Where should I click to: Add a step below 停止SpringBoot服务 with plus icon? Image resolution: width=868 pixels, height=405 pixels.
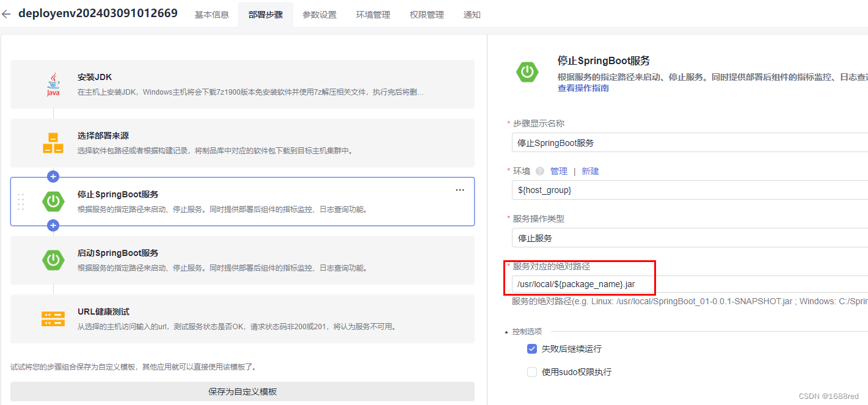point(53,225)
